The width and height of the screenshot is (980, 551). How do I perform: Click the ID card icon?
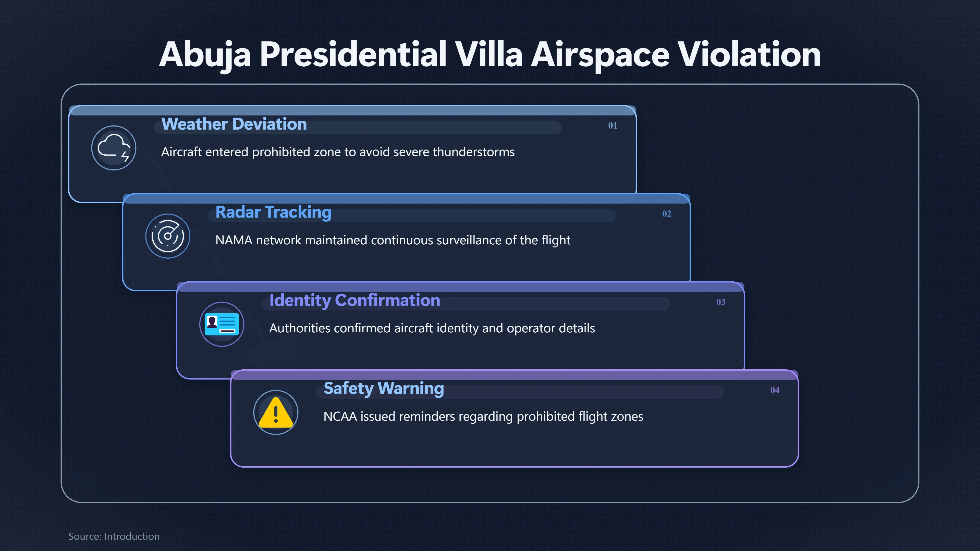(x=222, y=324)
